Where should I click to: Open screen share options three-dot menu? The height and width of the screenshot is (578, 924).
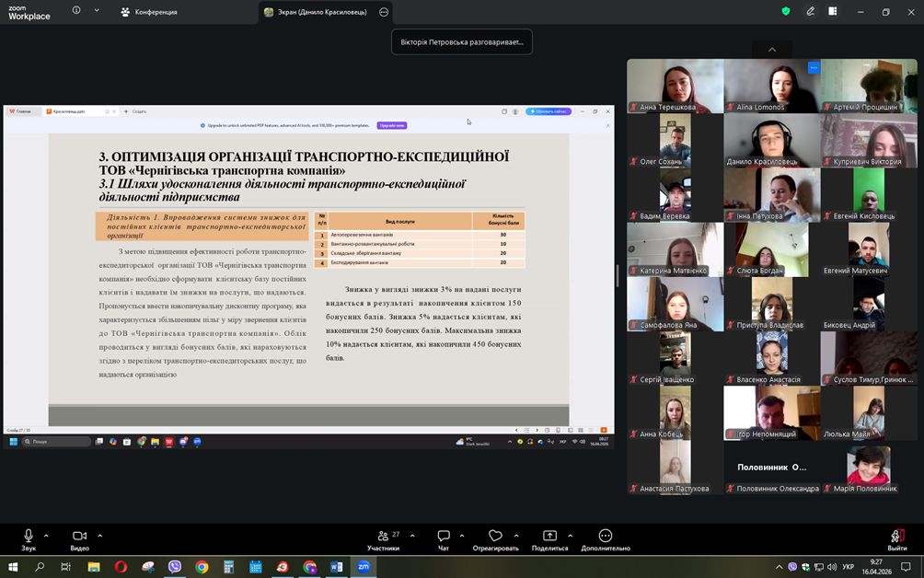point(384,12)
